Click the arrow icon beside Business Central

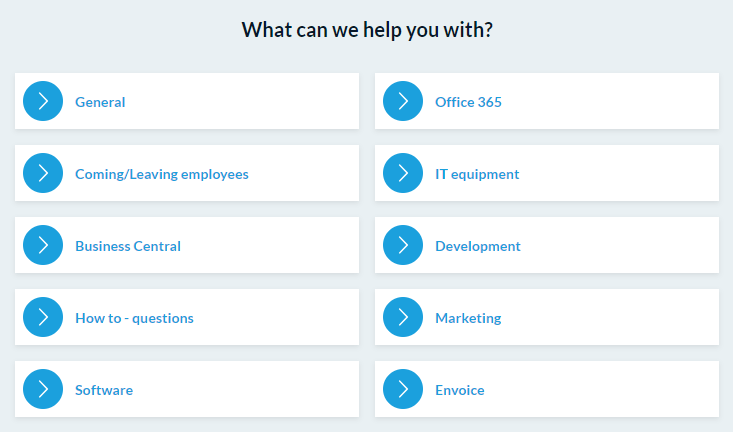tap(43, 245)
